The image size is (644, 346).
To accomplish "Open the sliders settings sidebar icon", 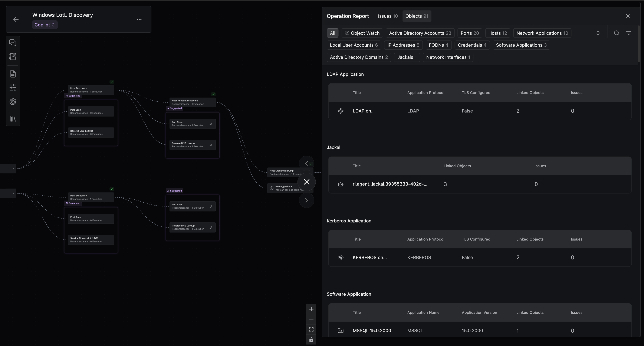I will pos(13,88).
